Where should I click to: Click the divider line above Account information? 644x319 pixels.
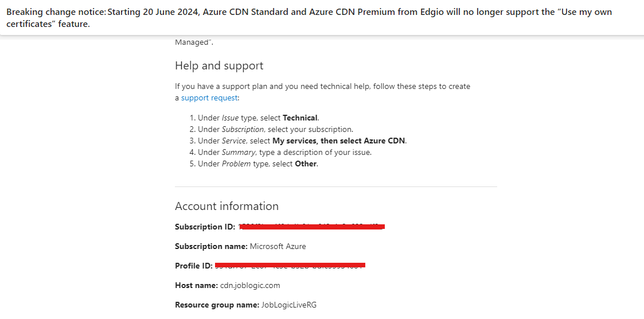(336, 186)
